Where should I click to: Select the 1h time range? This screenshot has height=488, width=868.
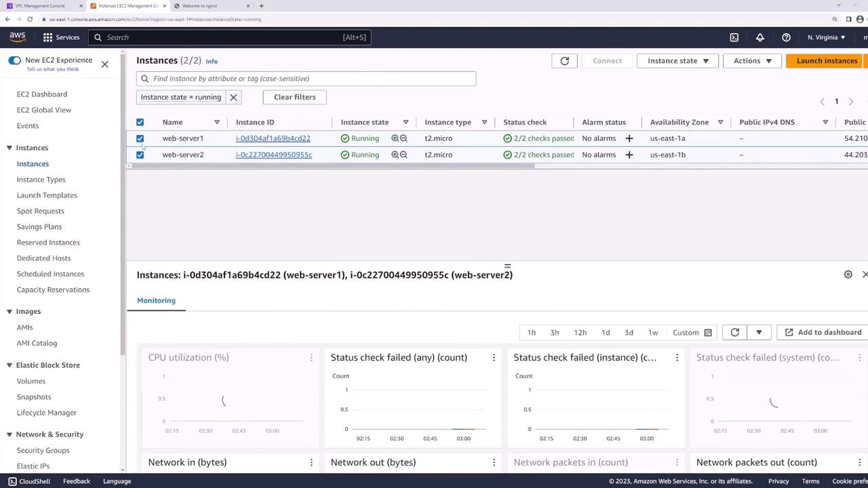tap(532, 333)
